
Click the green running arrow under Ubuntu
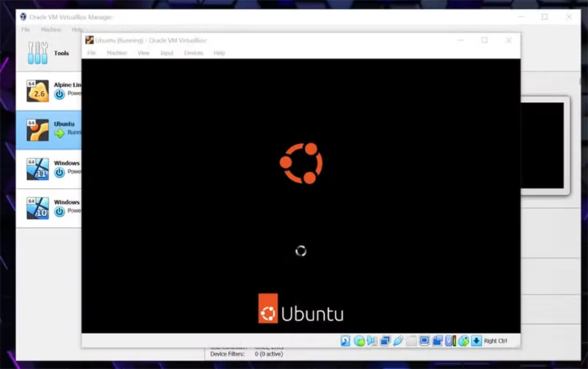pos(60,133)
